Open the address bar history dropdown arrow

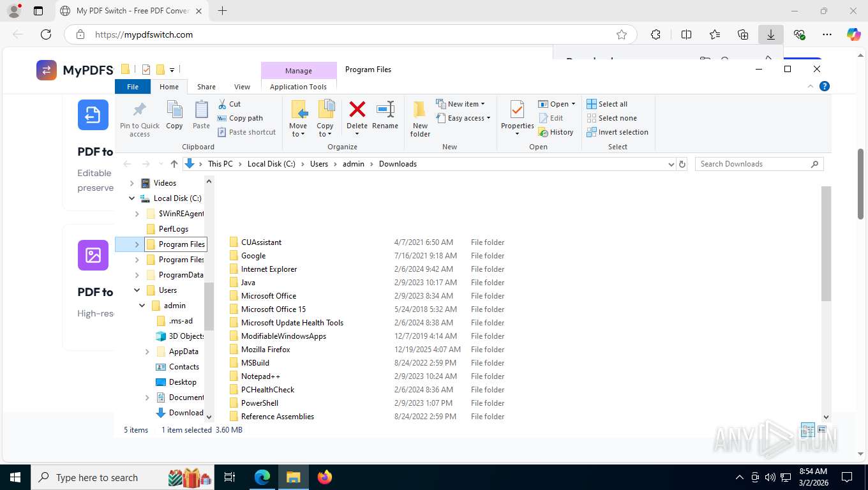pos(671,164)
